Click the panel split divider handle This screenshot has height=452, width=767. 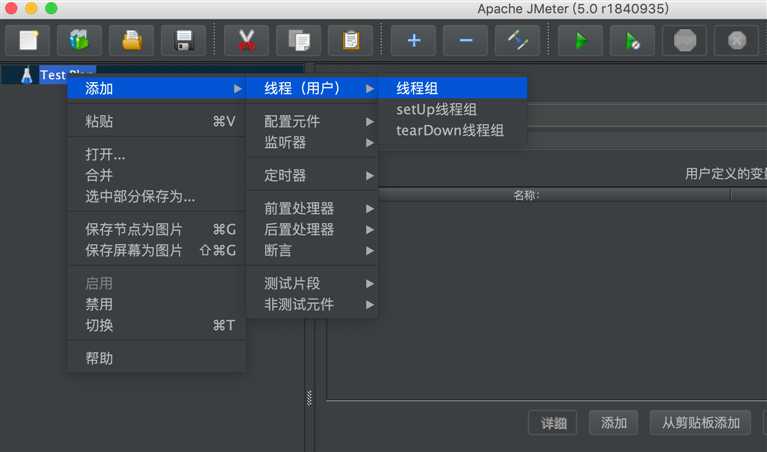(x=309, y=398)
